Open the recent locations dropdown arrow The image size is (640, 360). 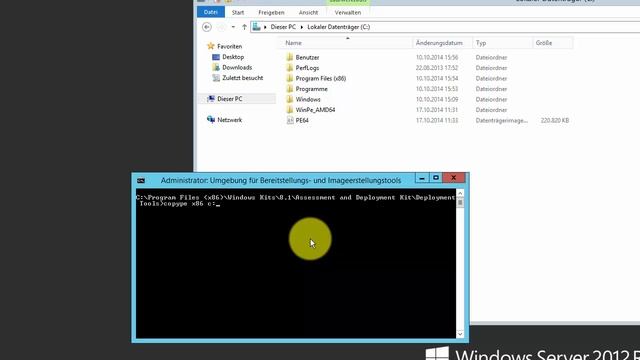pos(233,27)
